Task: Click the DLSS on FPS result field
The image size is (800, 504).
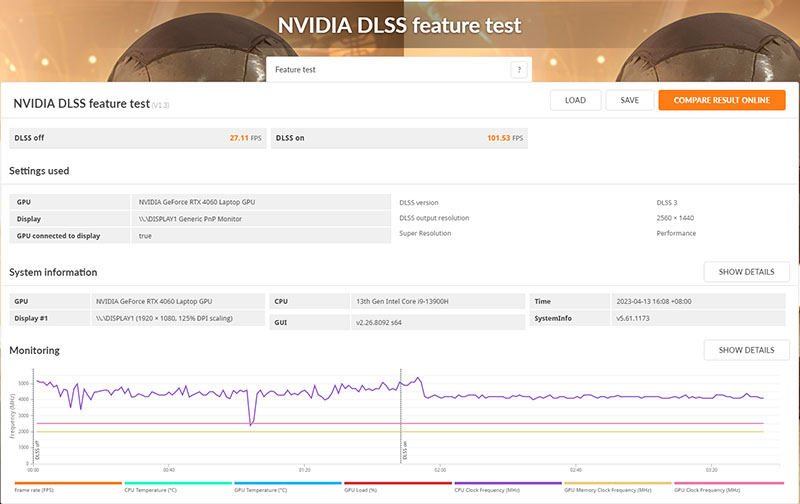Action: coord(399,138)
